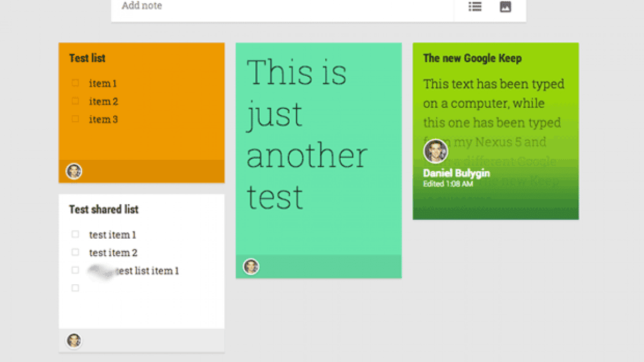
Task: Open the Test list note title
Action: [x=87, y=58]
